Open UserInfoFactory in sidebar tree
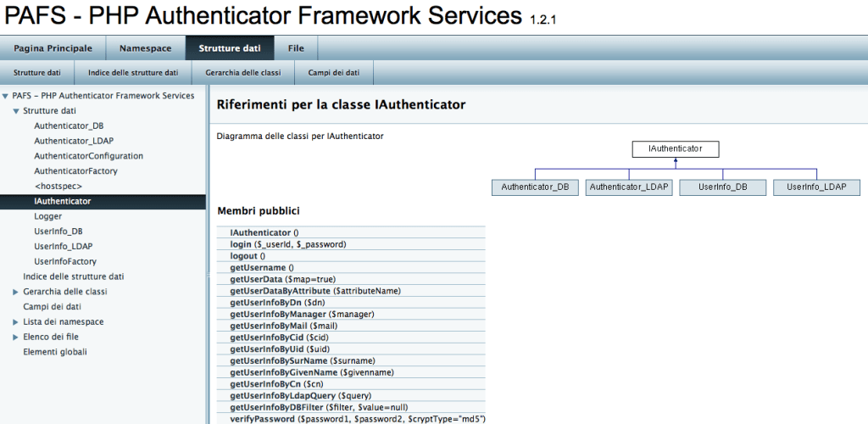The image size is (868, 424). click(65, 261)
